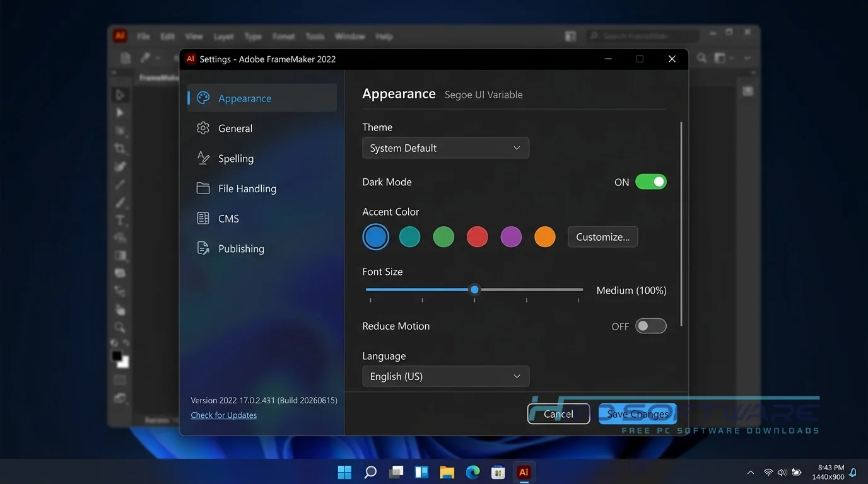Select the blue accent color
The height and width of the screenshot is (484, 868).
click(376, 237)
